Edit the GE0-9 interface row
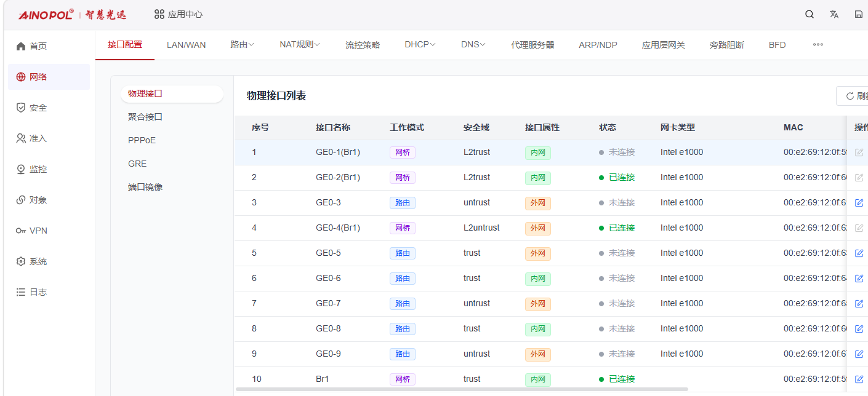 (859, 354)
